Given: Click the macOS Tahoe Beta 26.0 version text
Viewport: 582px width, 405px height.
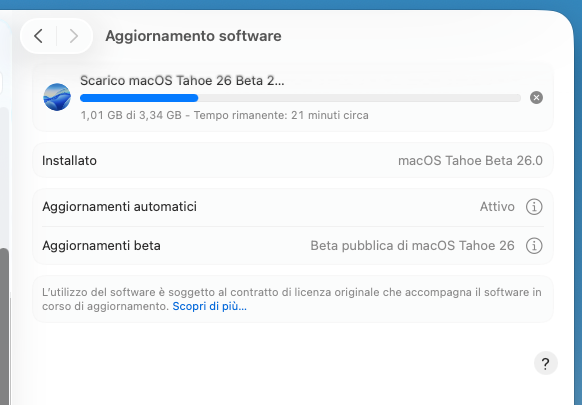Looking at the screenshot, I should point(470,161).
